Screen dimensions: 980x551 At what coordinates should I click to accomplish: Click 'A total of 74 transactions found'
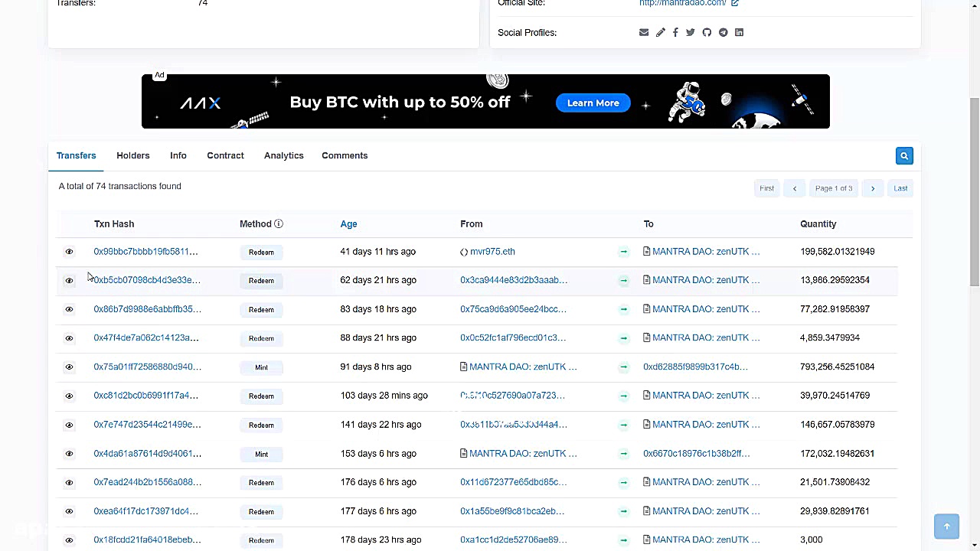(120, 186)
